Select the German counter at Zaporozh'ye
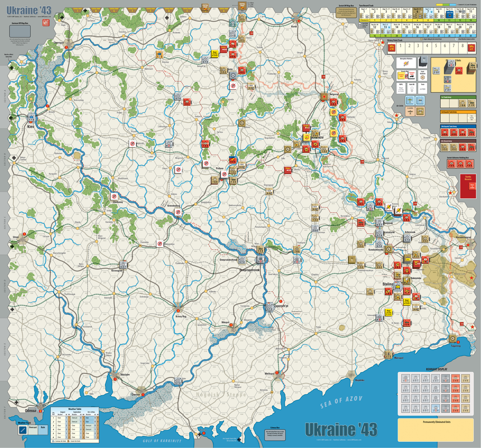481x448 pixels. (x=269, y=306)
